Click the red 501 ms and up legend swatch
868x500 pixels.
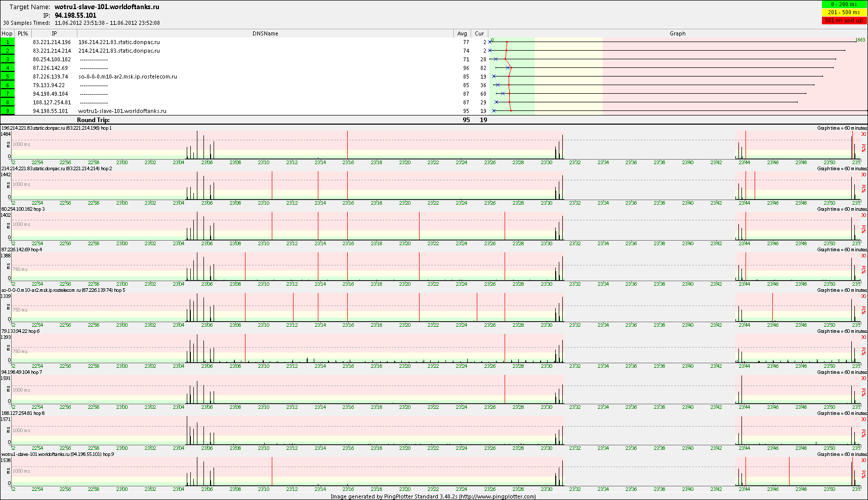(844, 20)
